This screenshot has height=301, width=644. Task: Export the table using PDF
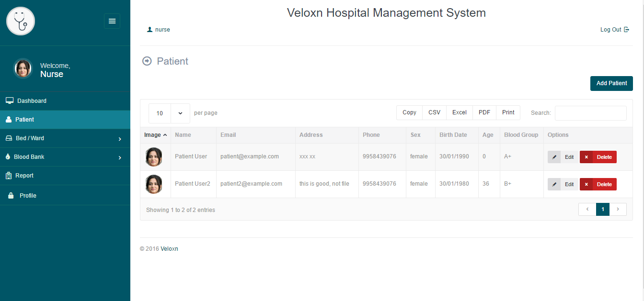(x=484, y=112)
